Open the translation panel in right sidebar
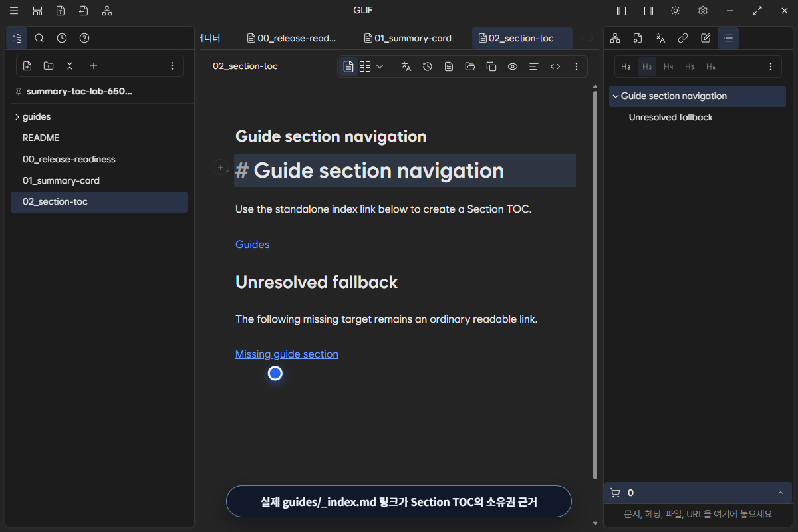 [660, 38]
